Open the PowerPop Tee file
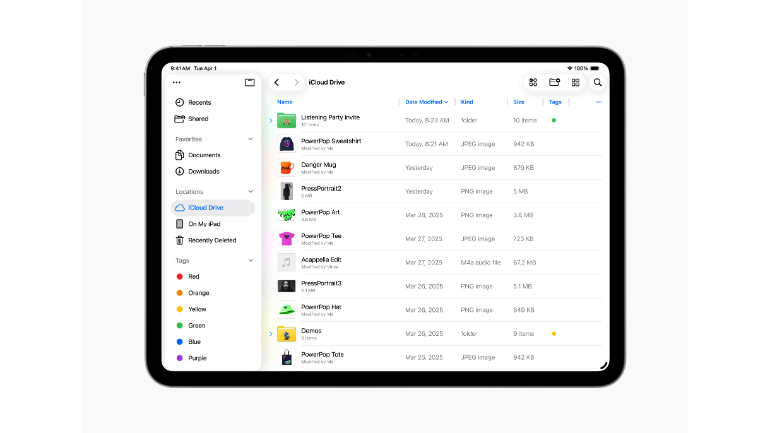 321,236
